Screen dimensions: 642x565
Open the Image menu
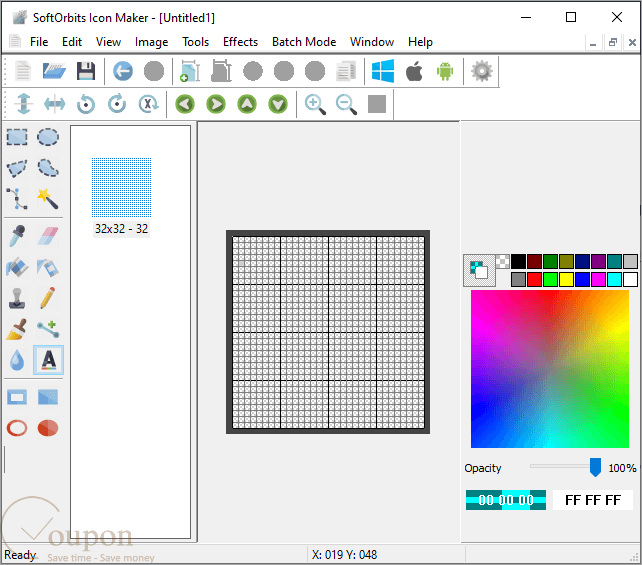(151, 42)
